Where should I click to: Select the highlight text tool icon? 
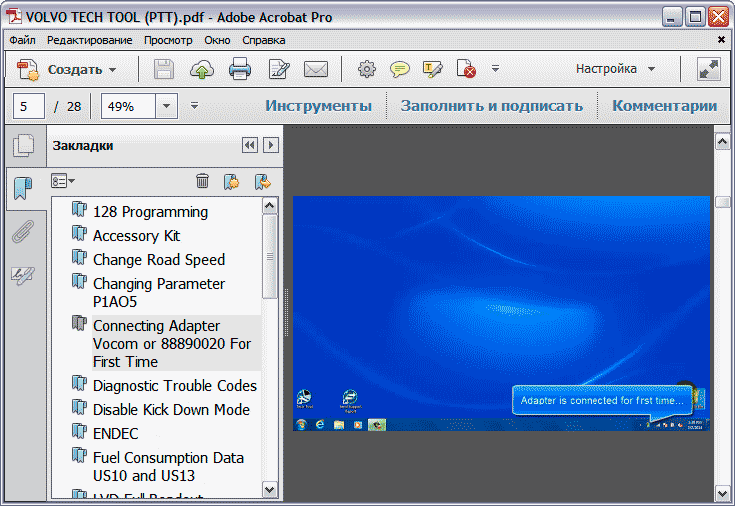pos(433,70)
